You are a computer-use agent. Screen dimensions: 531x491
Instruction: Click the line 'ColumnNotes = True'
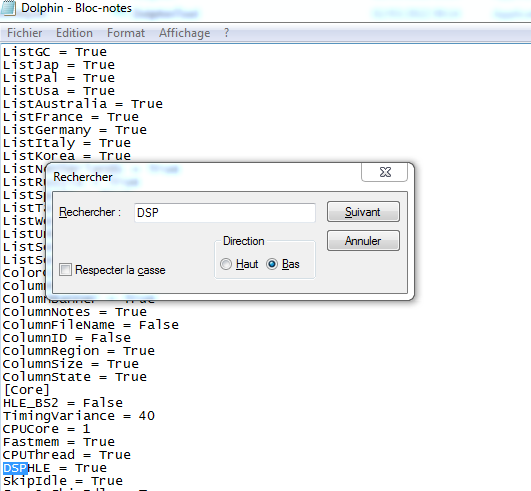[x=75, y=312]
